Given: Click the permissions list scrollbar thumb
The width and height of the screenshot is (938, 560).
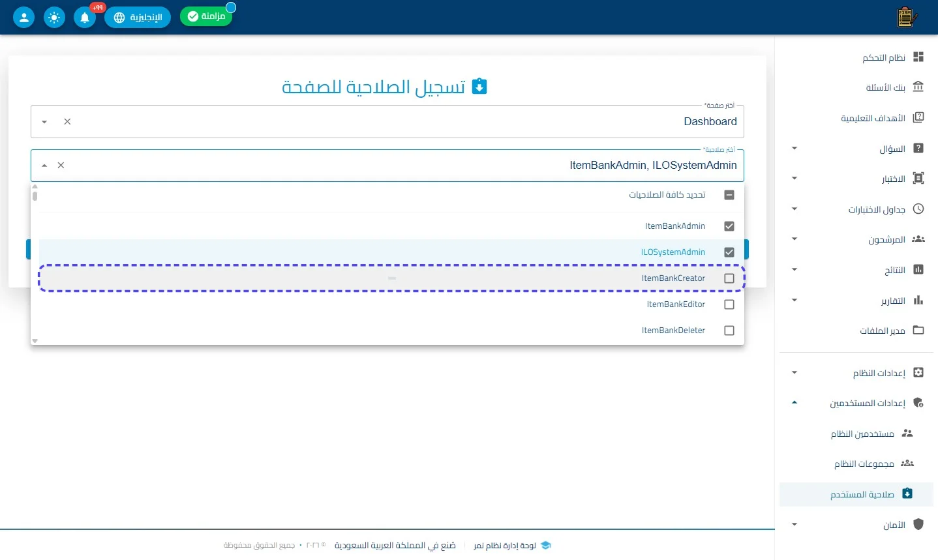Looking at the screenshot, I should click(x=35, y=196).
